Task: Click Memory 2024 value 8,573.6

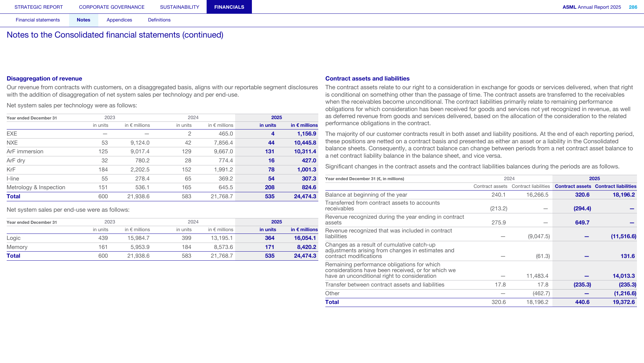Action: [x=223, y=247]
